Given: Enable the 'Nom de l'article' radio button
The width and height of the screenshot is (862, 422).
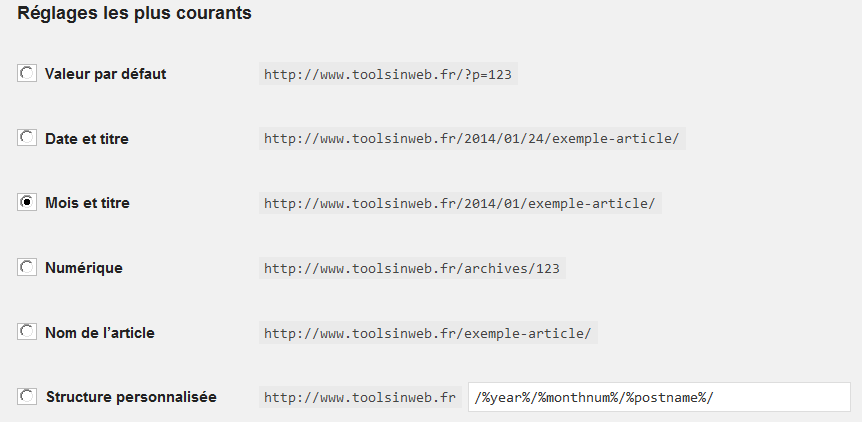Looking at the screenshot, I should (27, 332).
